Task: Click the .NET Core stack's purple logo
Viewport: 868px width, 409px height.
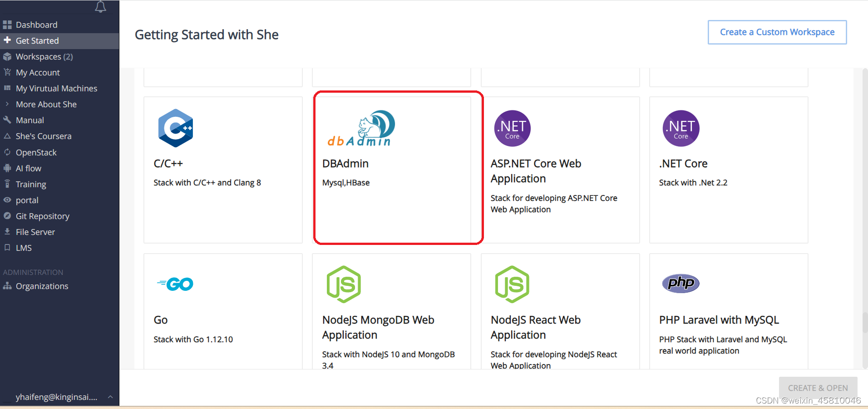Action: click(x=681, y=128)
